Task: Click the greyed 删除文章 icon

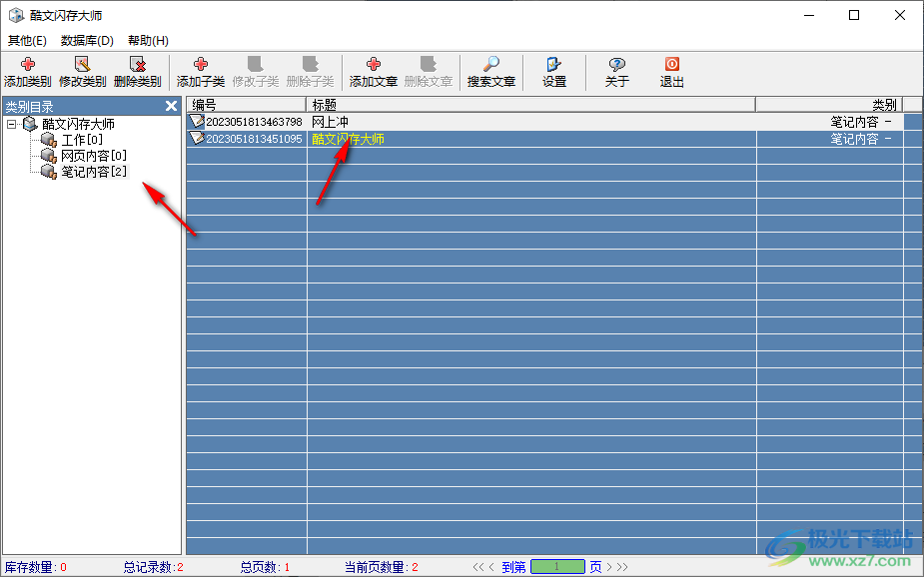Action: click(428, 64)
